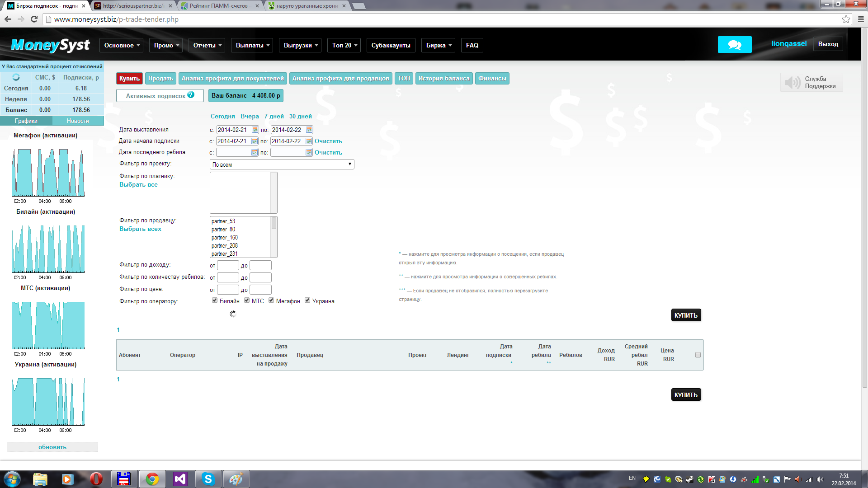Expand the Фильтр по проекту dropdown
The width and height of the screenshot is (868, 488).
coord(282,164)
